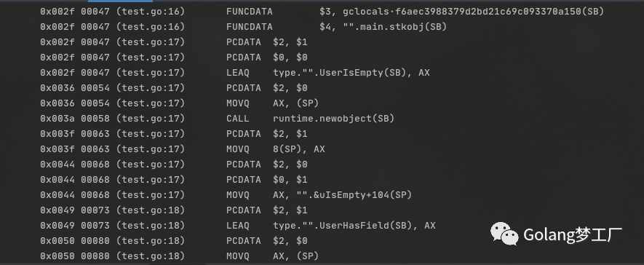Click PCDATA $2, $1 at address 0x003f
Viewport: 644px width, 265px height.
click(266, 134)
